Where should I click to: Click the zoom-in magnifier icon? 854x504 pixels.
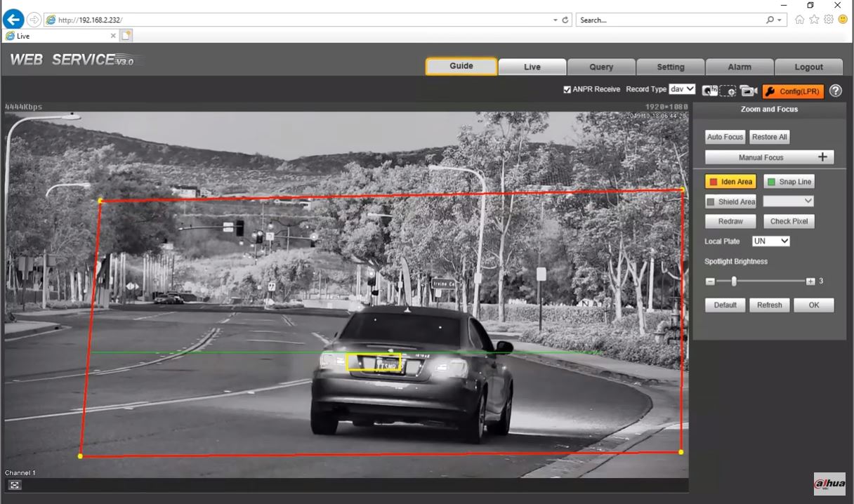coord(710,91)
